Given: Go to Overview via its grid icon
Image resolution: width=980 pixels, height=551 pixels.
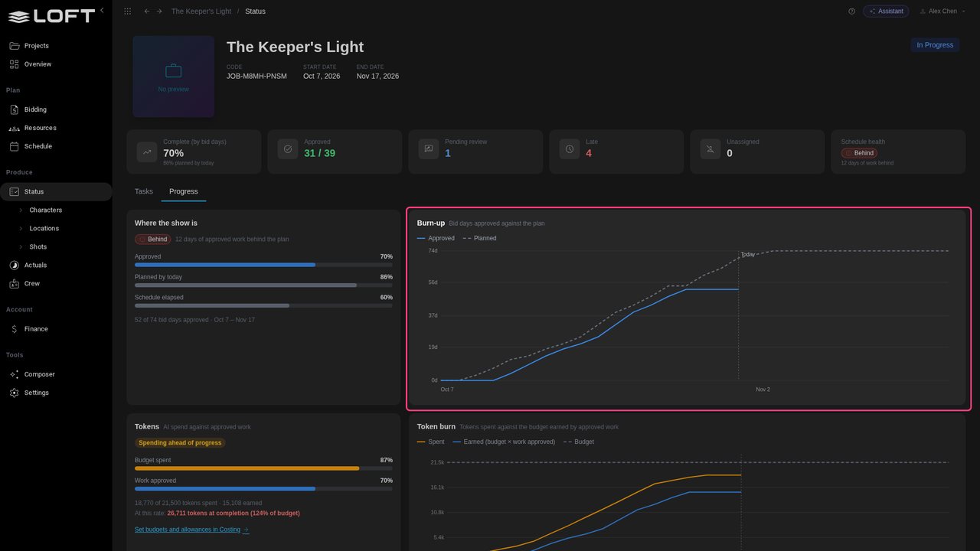Looking at the screenshot, I should (x=15, y=64).
